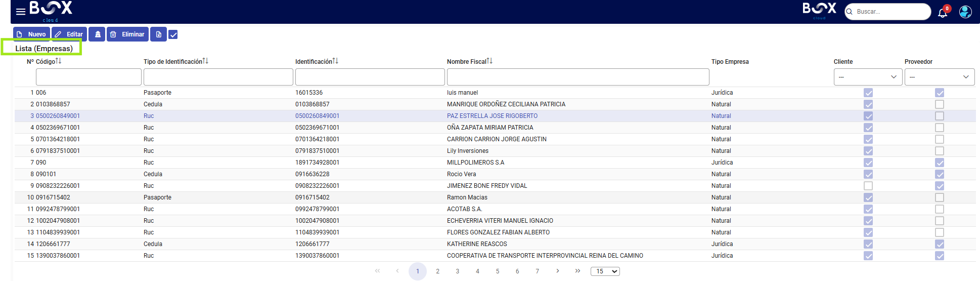Click the Excel export icon button
The height and width of the screenshot is (281, 980).
[158, 34]
